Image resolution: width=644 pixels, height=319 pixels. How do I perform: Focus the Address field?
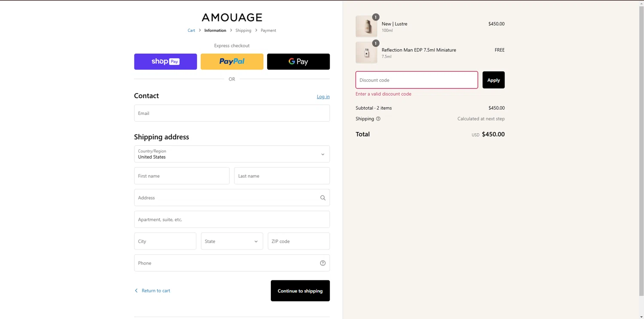point(232,198)
